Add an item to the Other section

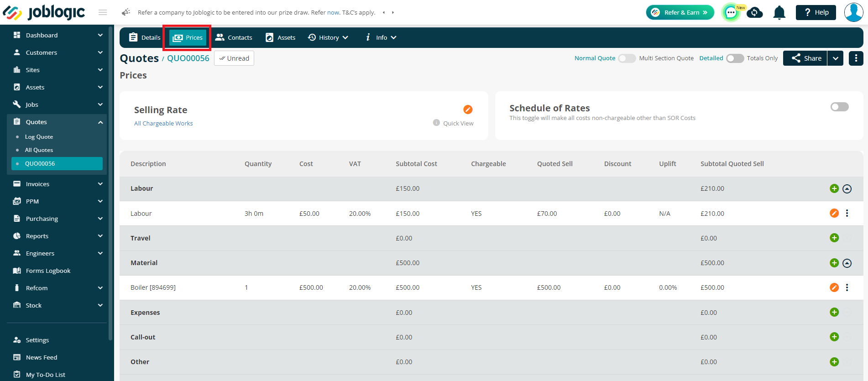(x=834, y=362)
